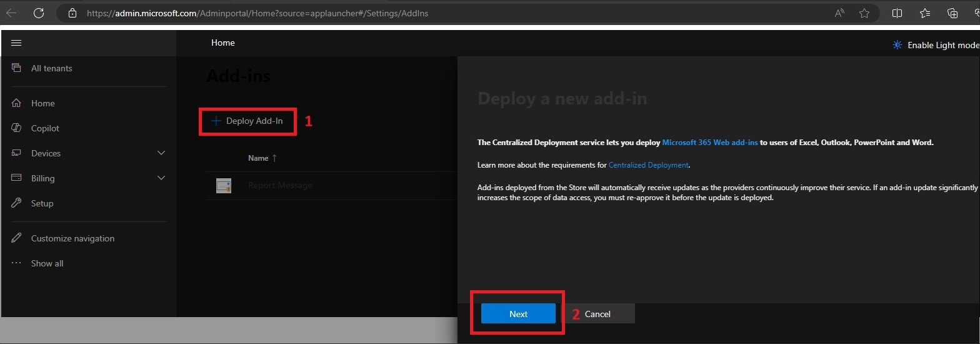Viewport: 980px width, 344px height.
Task: Open the Centralized Deployment link
Action: 648,165
